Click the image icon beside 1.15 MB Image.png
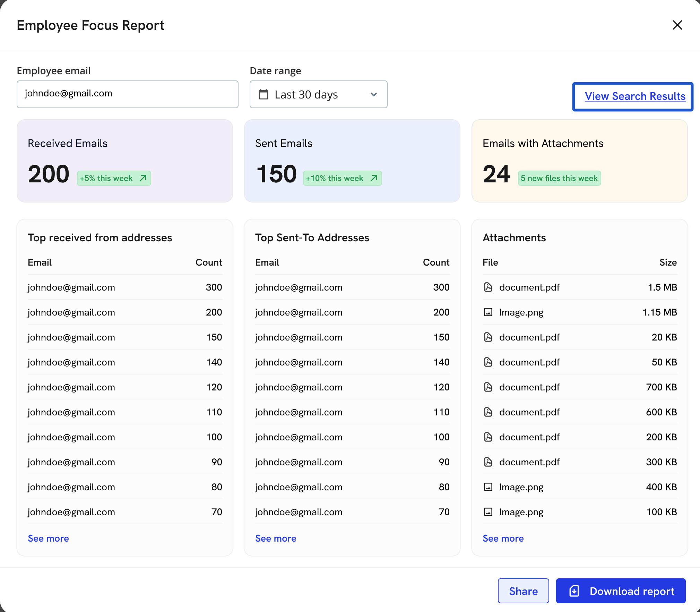This screenshot has width=700, height=612. [x=488, y=312]
